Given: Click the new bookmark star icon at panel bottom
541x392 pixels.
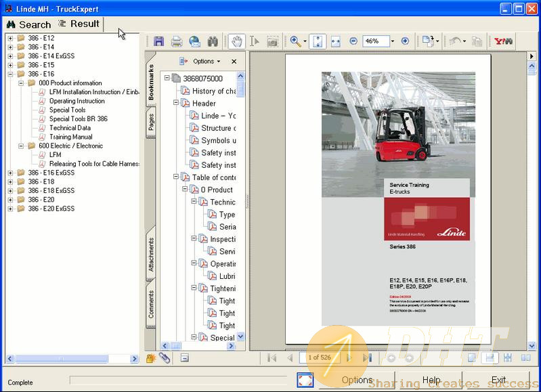Looking at the screenshot, I should [x=151, y=358].
